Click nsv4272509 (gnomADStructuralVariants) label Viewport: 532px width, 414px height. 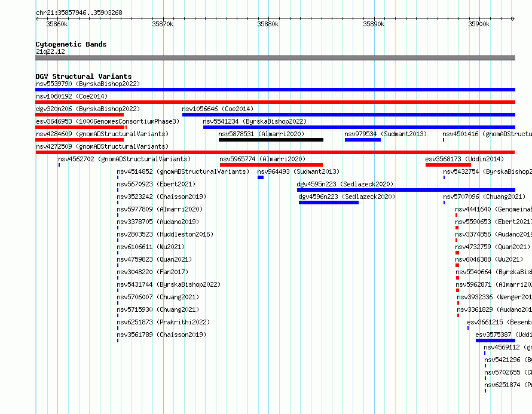coord(102,146)
